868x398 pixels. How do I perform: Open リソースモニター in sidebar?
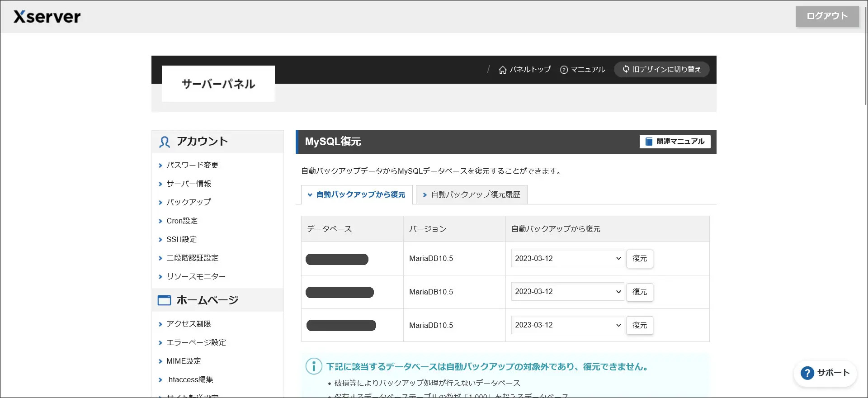coord(196,277)
